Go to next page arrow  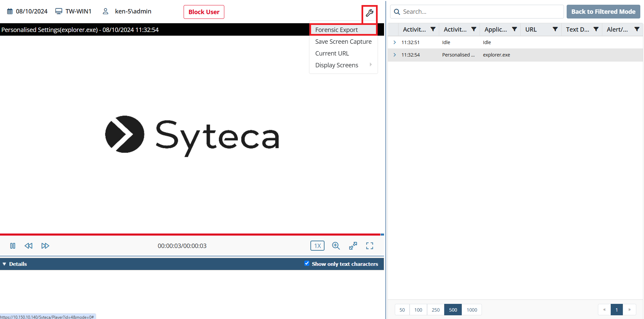pyautogui.click(x=629, y=310)
